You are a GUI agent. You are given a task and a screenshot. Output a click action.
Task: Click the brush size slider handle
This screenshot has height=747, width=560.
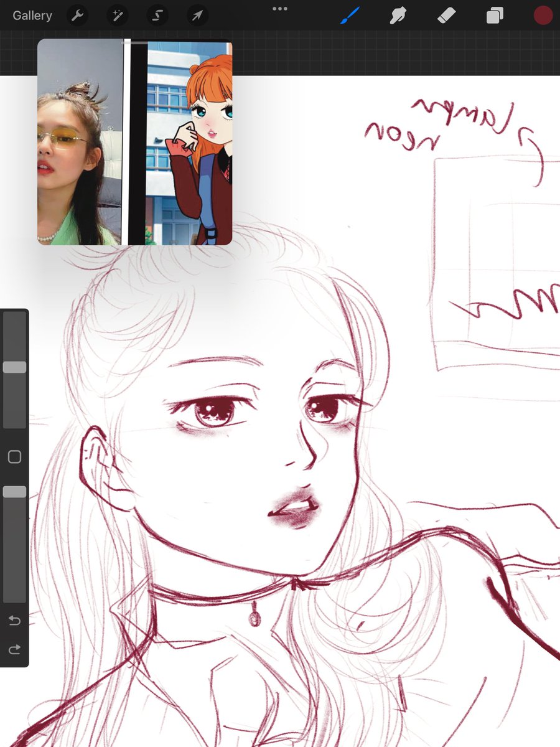pyautogui.click(x=14, y=367)
